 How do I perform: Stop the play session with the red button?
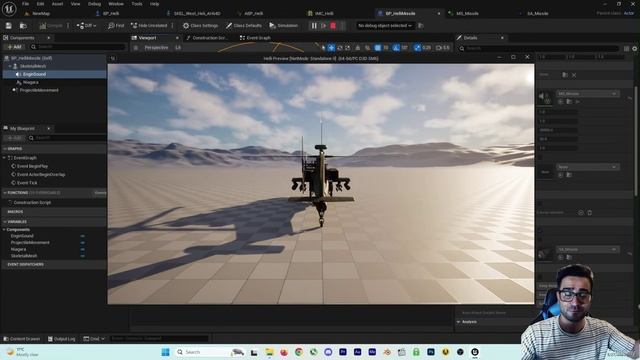coord(333,26)
